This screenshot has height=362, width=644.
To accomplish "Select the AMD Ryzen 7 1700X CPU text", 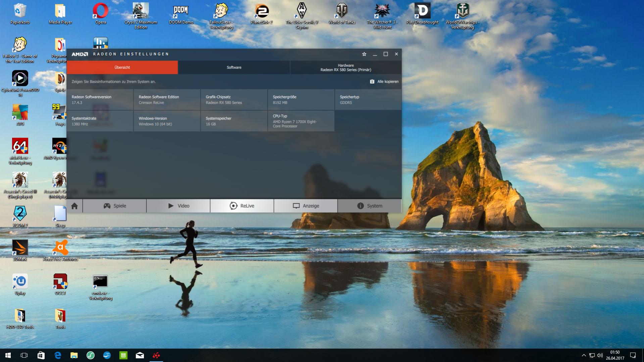I will (x=295, y=124).
